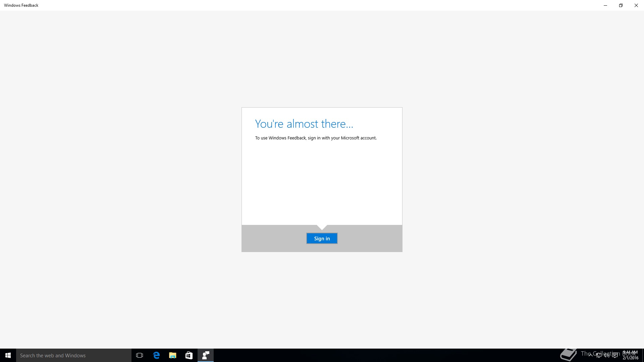Click the Sign in button
Image resolution: width=644 pixels, height=362 pixels.
[322, 238]
